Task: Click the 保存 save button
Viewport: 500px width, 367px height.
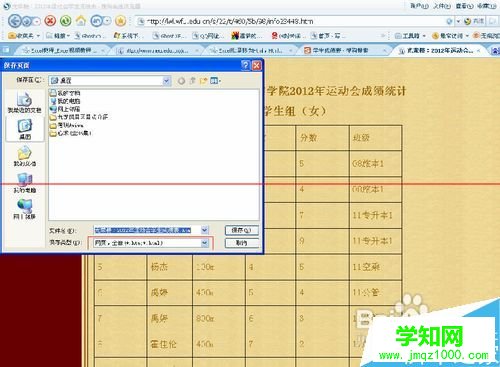Action: (x=242, y=230)
